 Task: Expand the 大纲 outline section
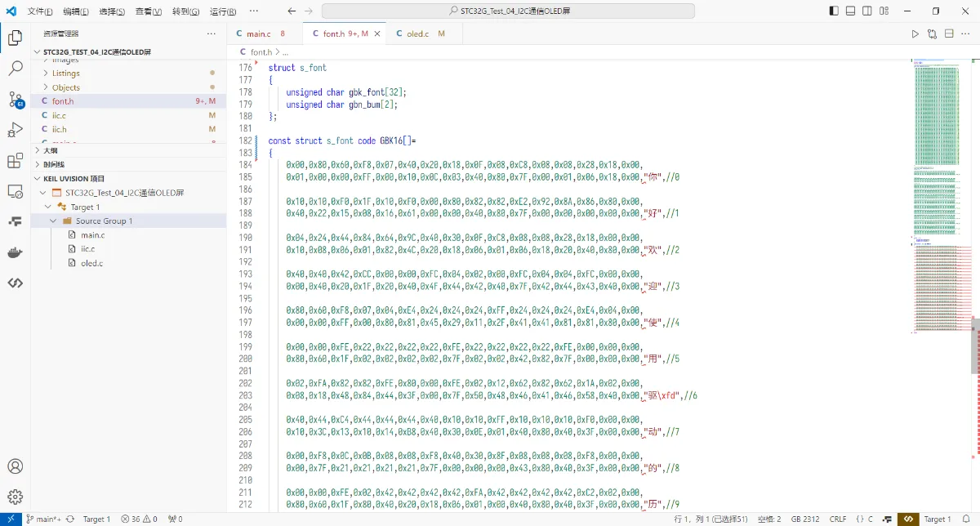(x=51, y=150)
